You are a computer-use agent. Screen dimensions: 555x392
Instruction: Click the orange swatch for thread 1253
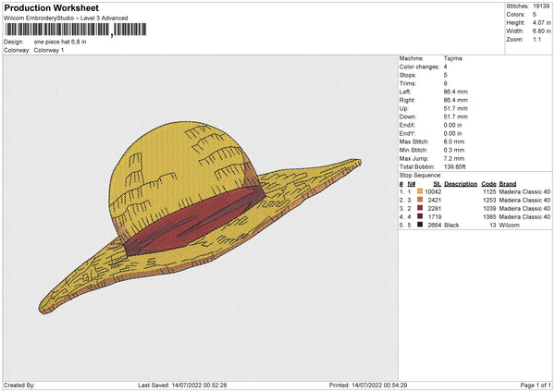point(420,200)
